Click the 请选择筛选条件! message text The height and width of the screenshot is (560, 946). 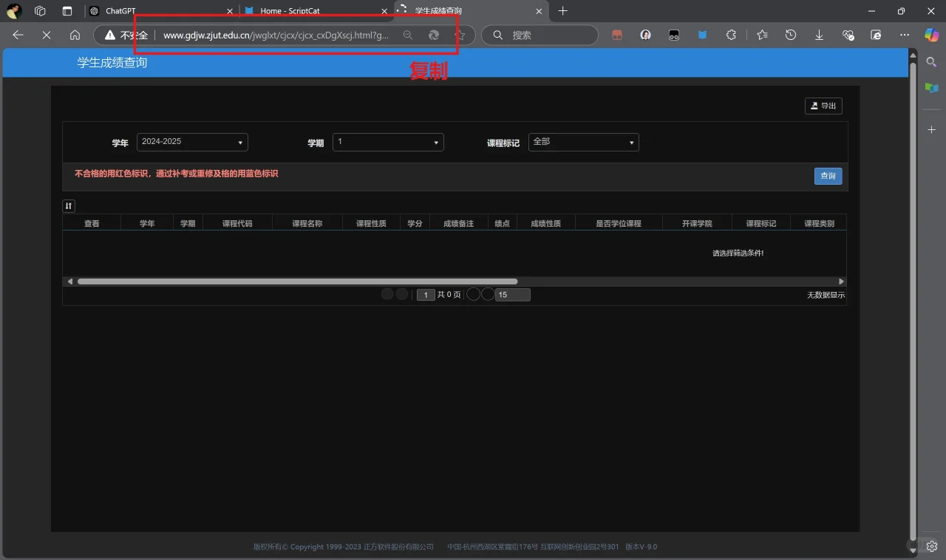[x=738, y=253]
